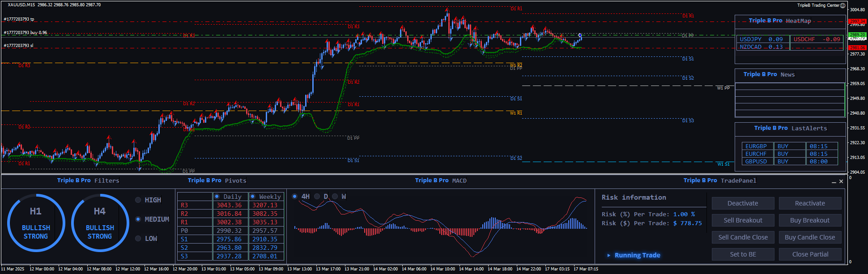Select the EURGBP row in LastAlerts
The width and height of the screenshot is (868, 274).
click(756, 146)
